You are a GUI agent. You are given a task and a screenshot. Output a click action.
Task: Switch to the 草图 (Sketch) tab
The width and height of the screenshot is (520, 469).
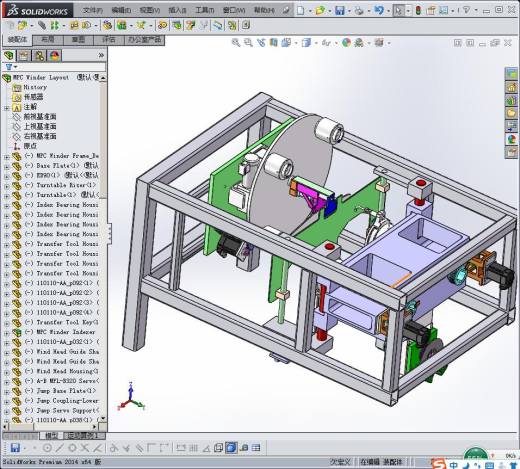click(78, 40)
